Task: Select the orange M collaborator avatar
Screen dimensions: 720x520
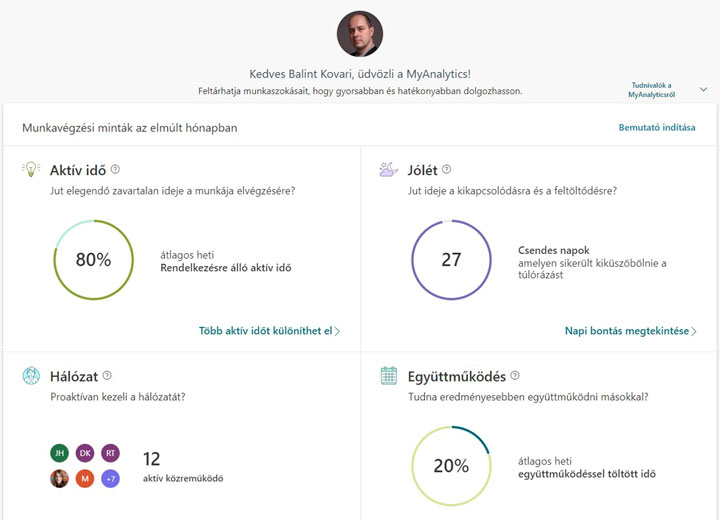Action: pos(85,479)
